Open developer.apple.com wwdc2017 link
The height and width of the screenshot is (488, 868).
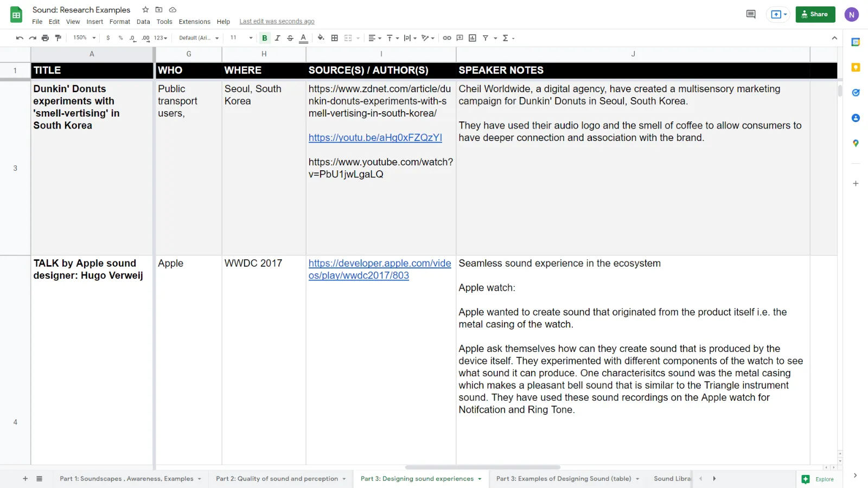[x=380, y=269]
